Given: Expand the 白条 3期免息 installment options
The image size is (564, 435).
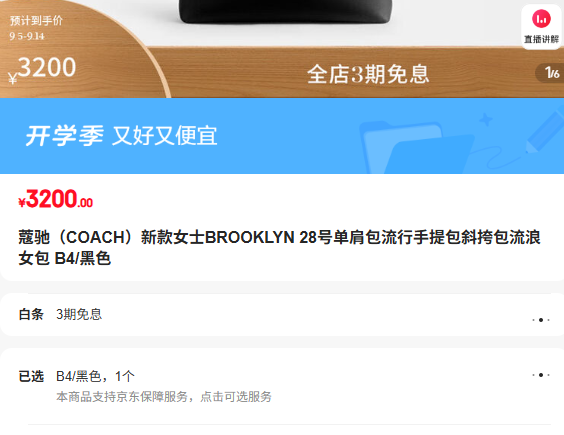Looking at the screenshot, I should pos(282,315).
